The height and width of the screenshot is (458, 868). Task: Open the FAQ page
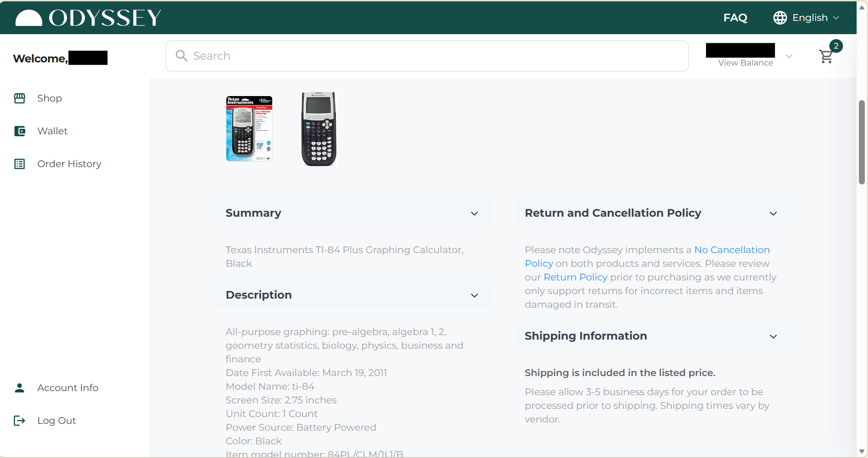point(735,18)
